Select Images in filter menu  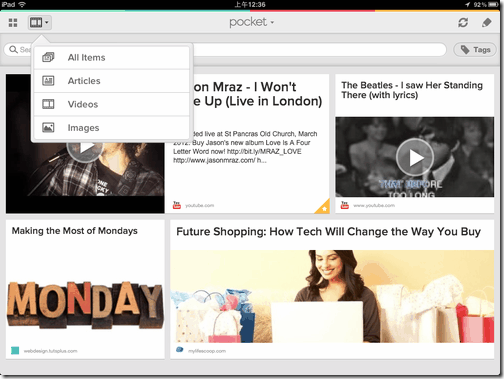pos(112,128)
